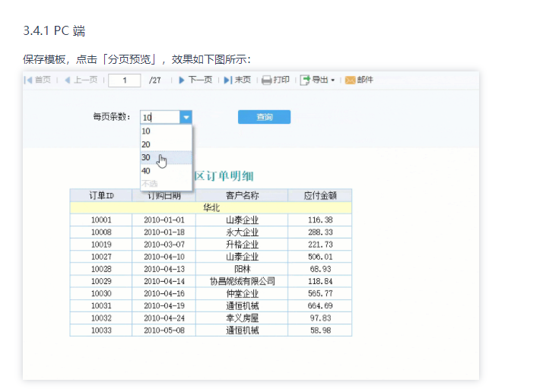Click the 邮件 text label
This screenshot has height=392, width=546.
365,80
